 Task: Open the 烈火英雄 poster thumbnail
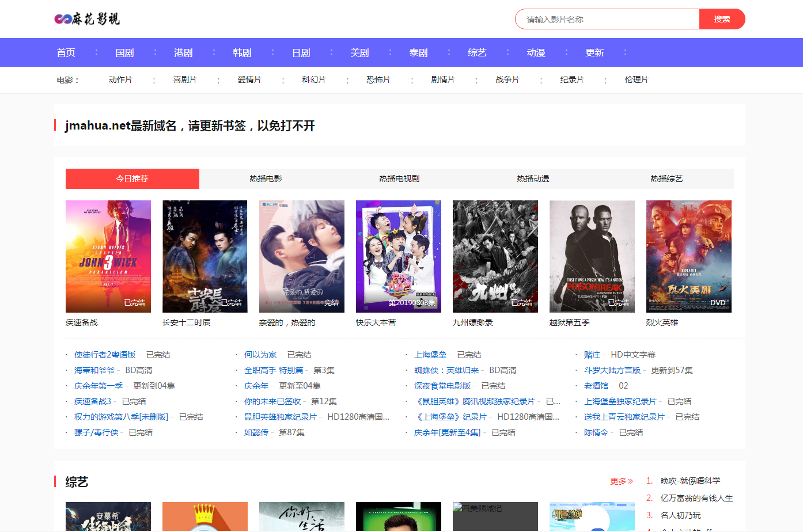[688, 256]
